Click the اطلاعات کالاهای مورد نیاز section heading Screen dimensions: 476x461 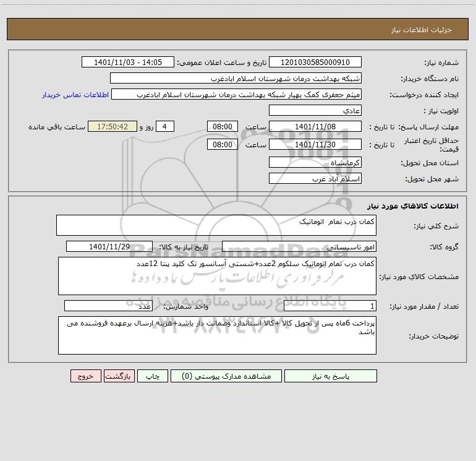412,206
